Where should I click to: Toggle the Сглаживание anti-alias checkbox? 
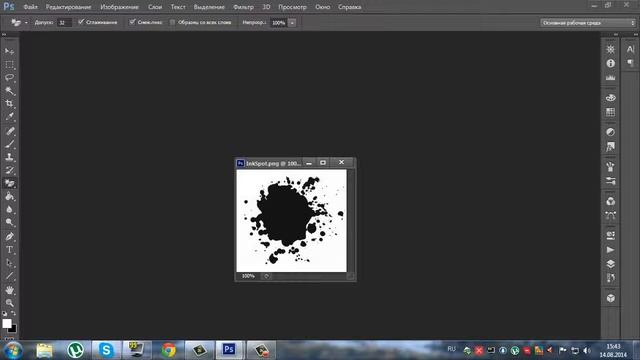(81, 22)
